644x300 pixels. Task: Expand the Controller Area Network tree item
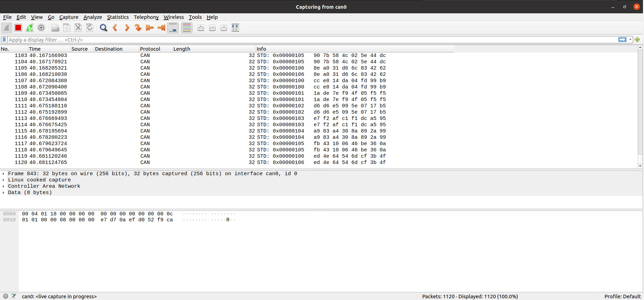click(x=3, y=186)
